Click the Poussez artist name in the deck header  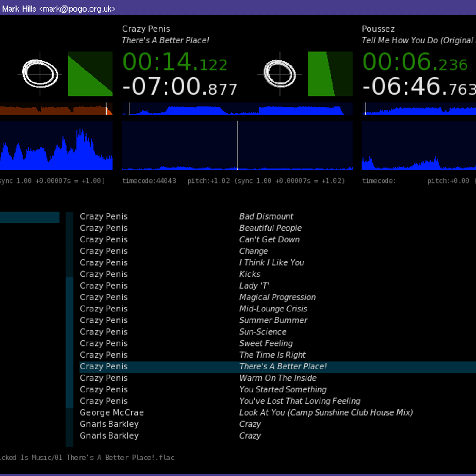click(x=378, y=29)
